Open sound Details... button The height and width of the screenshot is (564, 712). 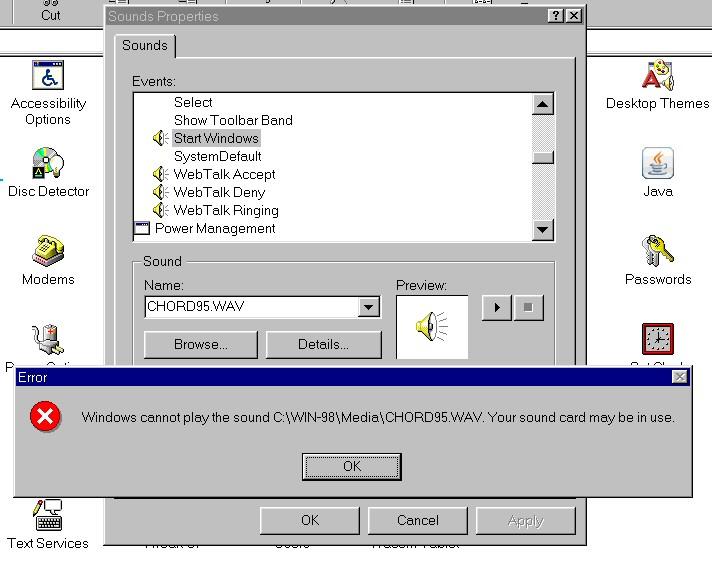[x=323, y=345]
